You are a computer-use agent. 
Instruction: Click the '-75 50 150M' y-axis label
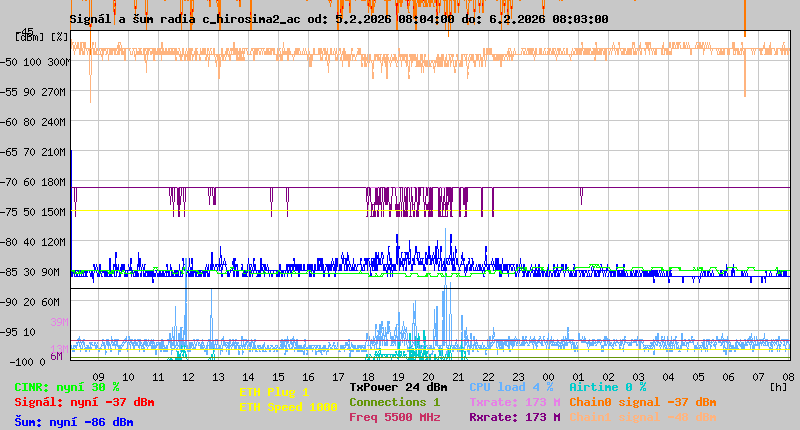click(x=33, y=212)
